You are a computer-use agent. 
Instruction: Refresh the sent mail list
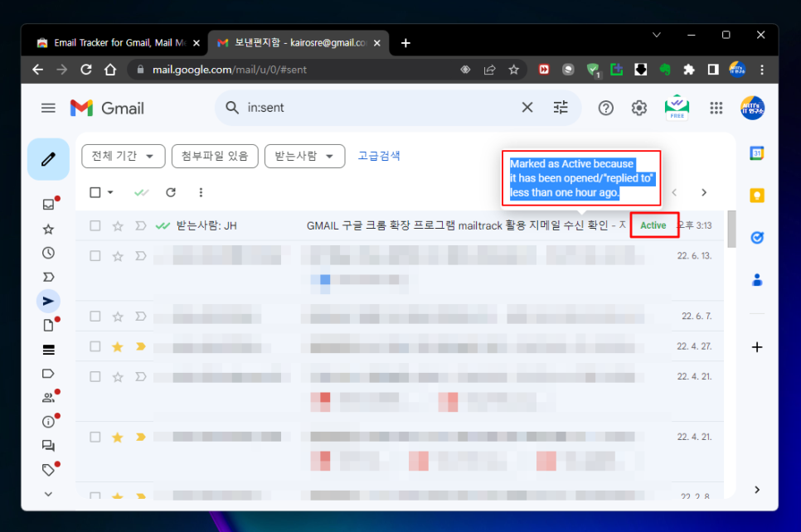171,192
